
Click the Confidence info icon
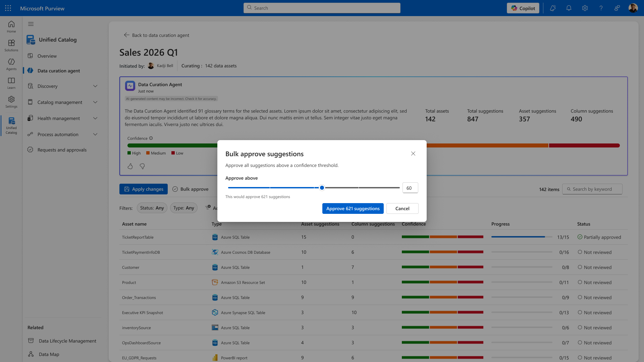(151, 138)
